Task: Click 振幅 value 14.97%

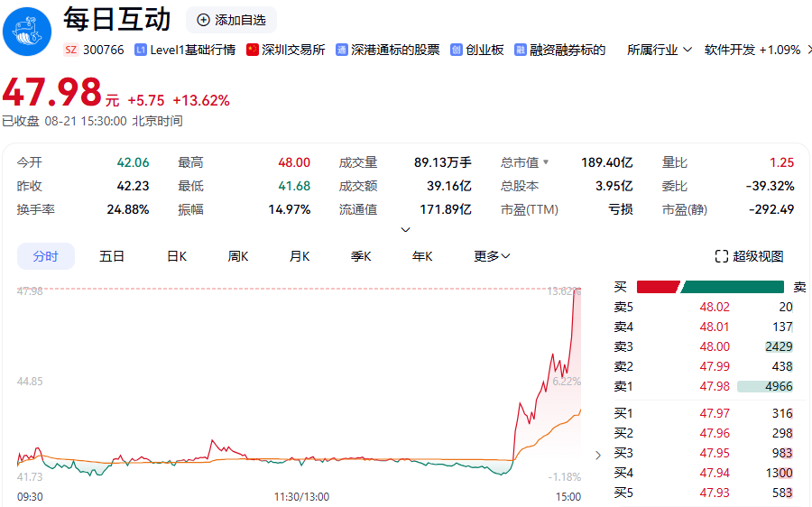Action: 289,209
